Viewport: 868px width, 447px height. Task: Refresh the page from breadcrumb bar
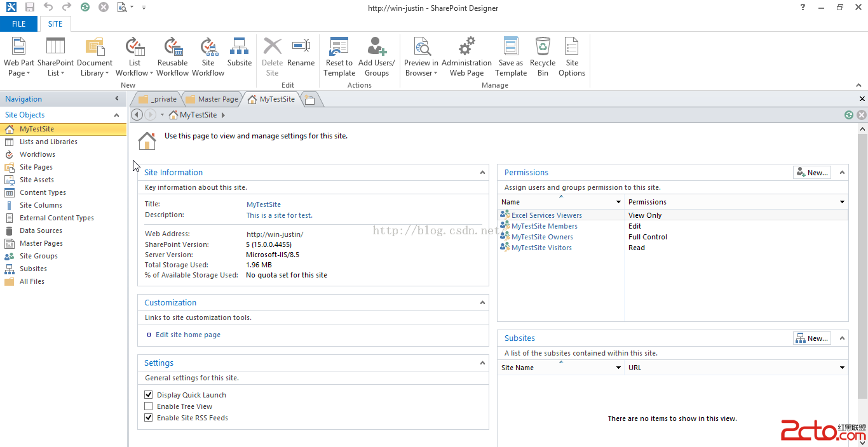click(x=849, y=115)
